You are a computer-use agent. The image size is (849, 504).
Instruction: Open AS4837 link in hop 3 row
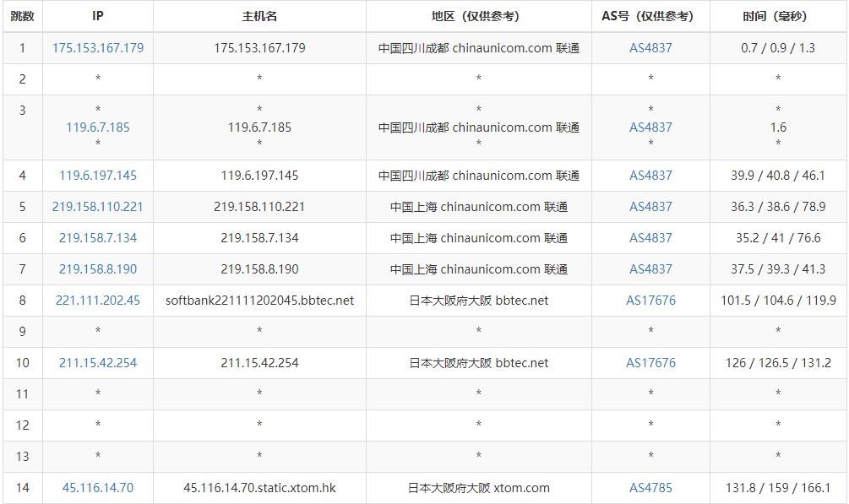pyautogui.click(x=650, y=127)
